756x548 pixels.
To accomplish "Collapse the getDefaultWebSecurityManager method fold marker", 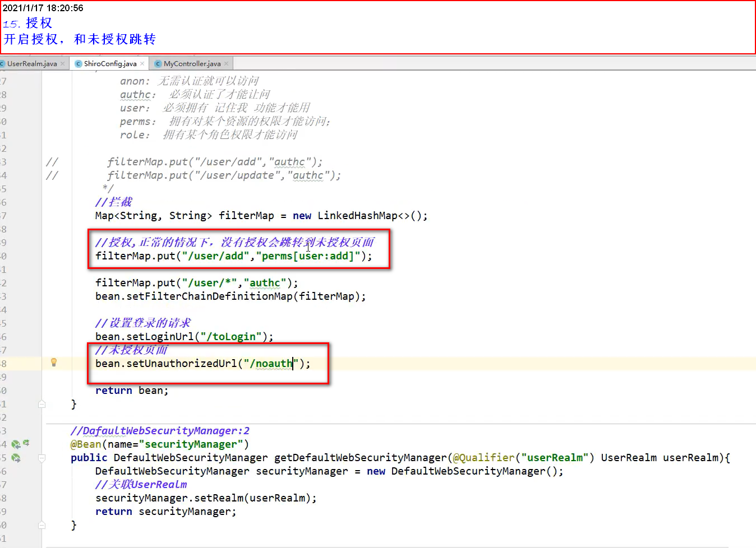I will point(42,458).
